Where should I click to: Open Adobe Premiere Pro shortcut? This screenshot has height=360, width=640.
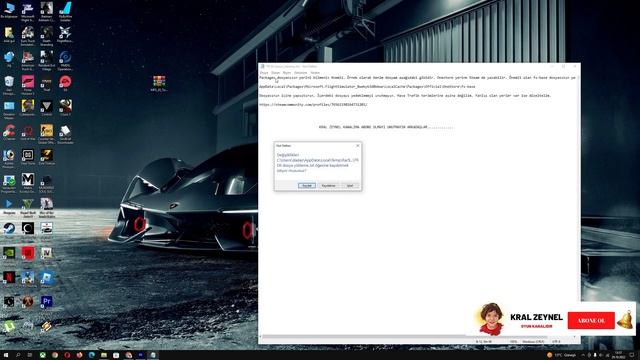click(47, 302)
